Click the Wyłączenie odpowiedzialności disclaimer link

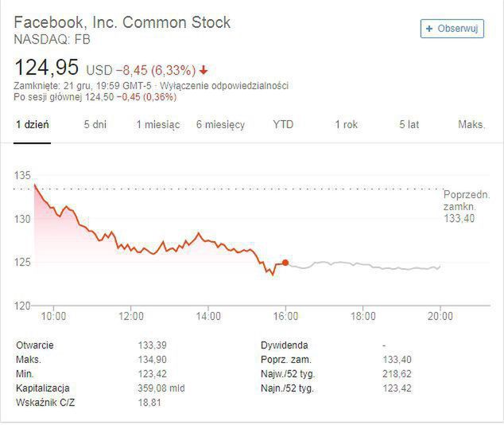223,85
